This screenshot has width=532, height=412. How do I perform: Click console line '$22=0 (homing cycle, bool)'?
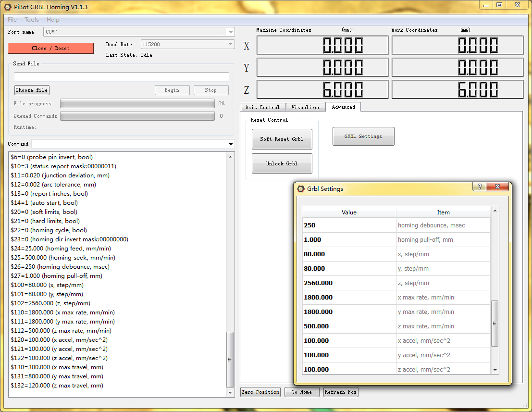tap(49, 230)
